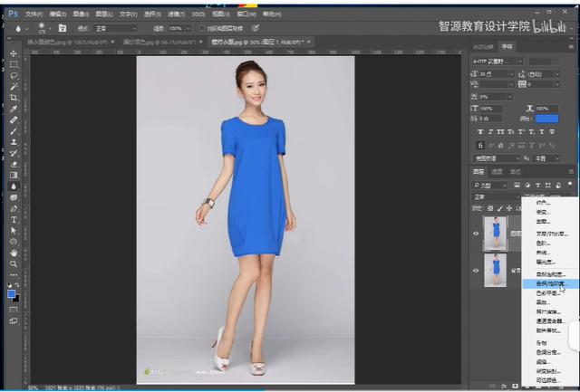Choose Hue/Saturation (色相/饱和度) in popup menu

550,283
